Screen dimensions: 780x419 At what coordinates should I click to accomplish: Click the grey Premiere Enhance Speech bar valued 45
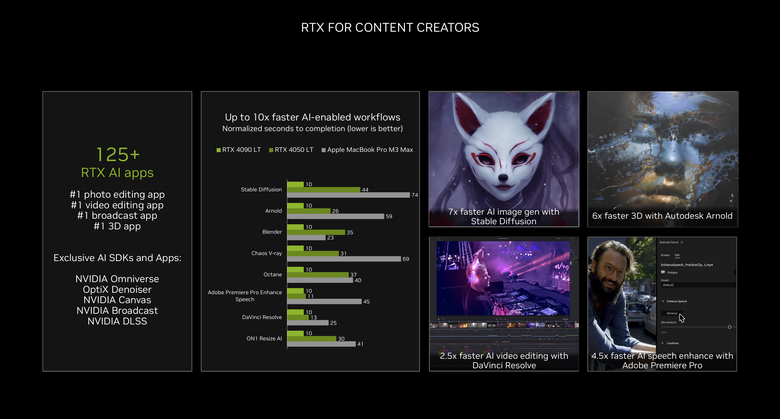pyautogui.click(x=324, y=302)
